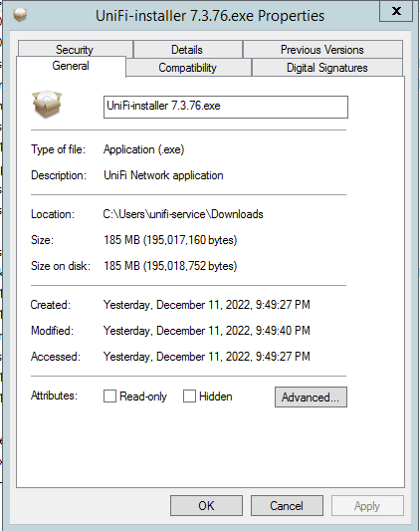Close the Properties dialog with X

(x=396, y=11)
